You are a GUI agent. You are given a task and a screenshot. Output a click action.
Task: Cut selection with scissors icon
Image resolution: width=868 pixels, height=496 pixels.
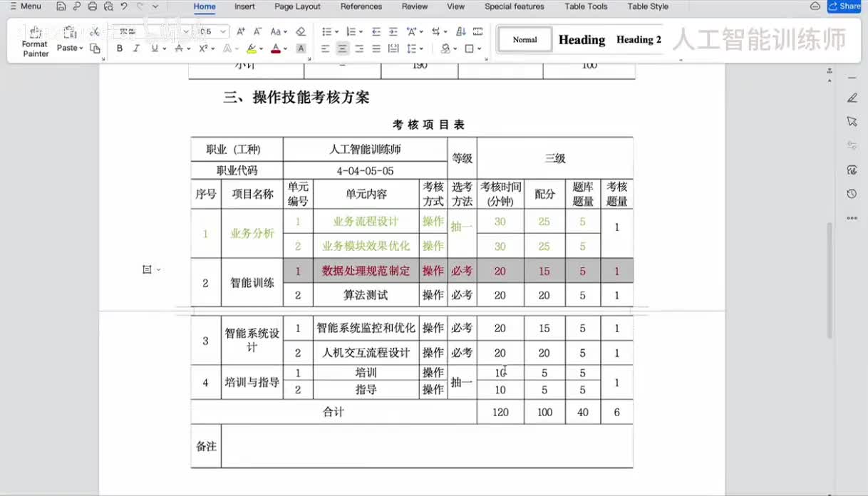(94, 32)
